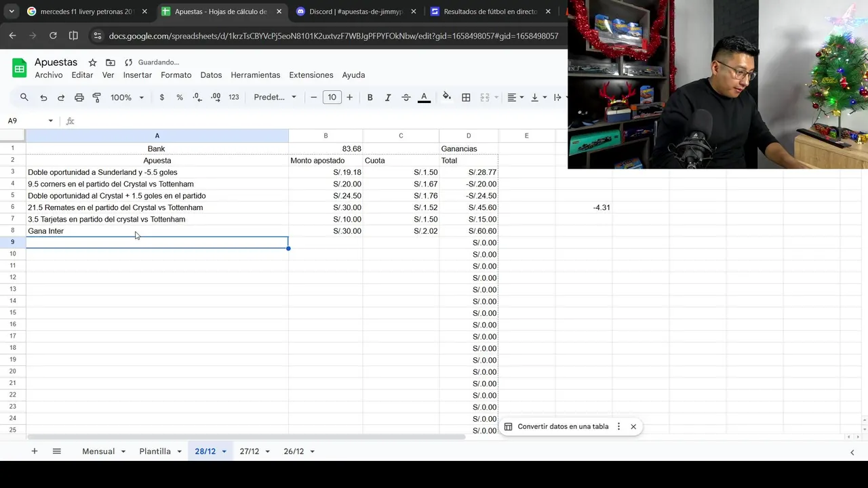Viewport: 868px width, 488px height.
Task: Open the Herramientas menu
Action: [x=255, y=75]
